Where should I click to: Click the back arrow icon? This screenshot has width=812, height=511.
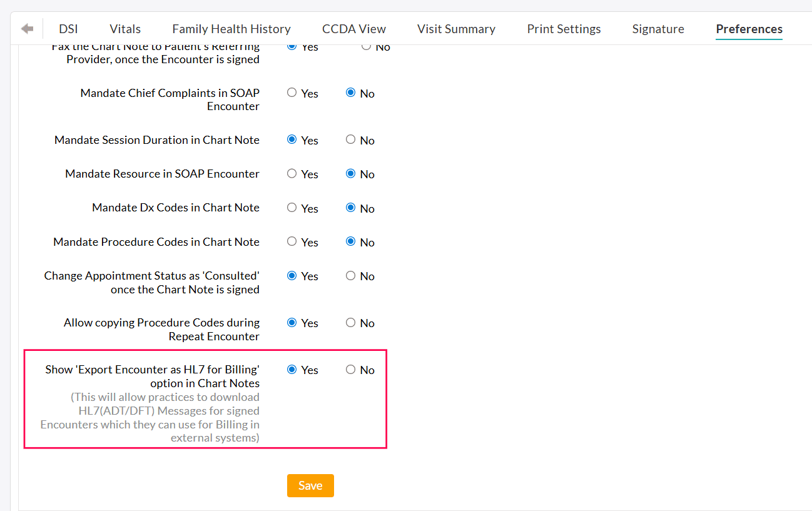[x=27, y=29]
